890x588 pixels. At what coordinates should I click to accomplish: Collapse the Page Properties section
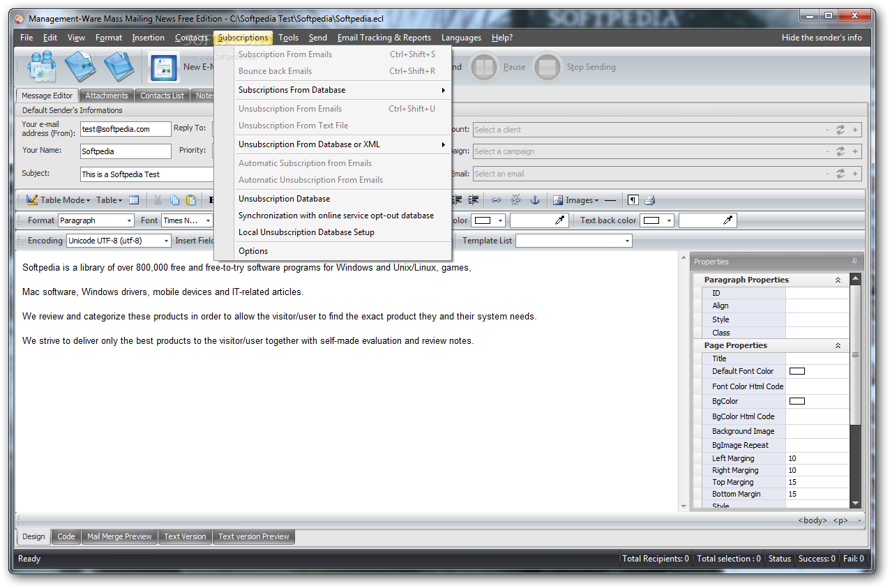tap(838, 345)
